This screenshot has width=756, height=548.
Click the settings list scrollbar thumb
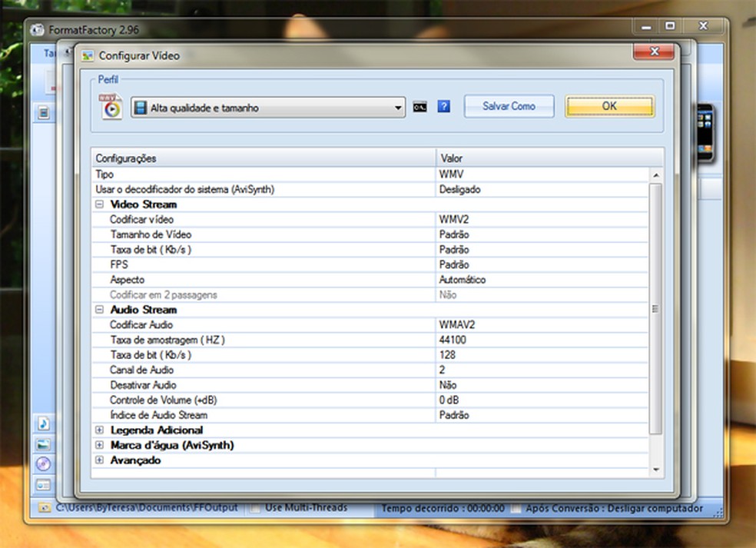click(655, 309)
